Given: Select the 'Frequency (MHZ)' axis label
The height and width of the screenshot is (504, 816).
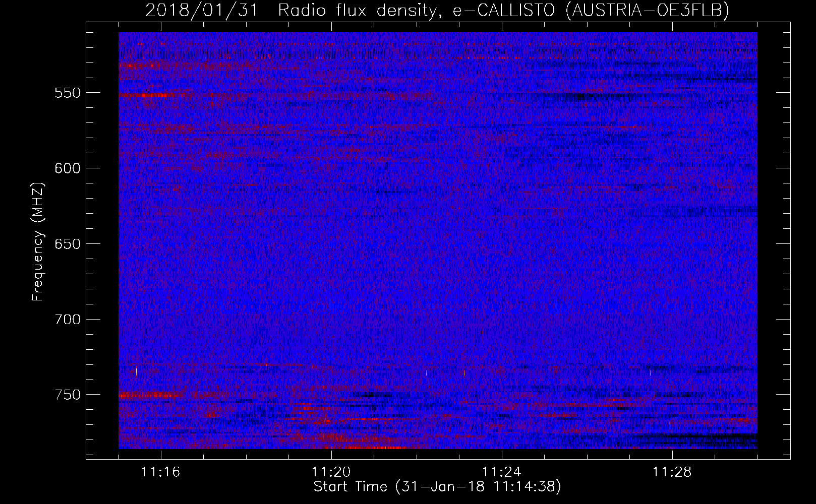Looking at the screenshot, I should pos(38,241).
